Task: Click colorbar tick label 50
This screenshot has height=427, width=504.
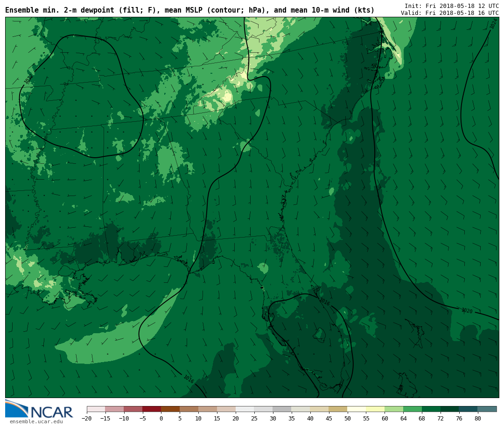Action: 348,418
